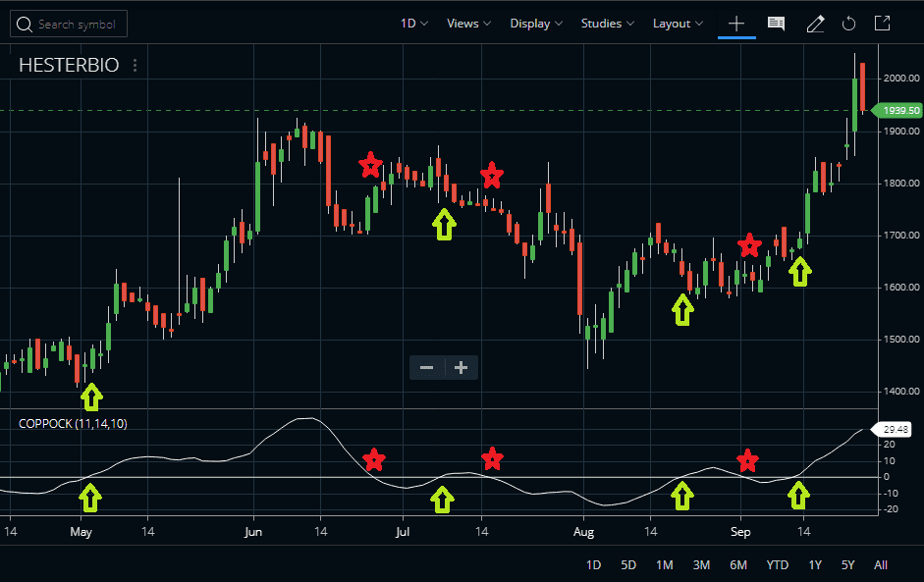Select the 6M time range
924x582 pixels.
[x=737, y=565]
